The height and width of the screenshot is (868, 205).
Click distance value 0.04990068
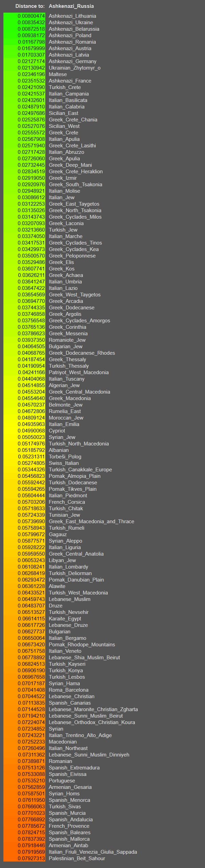tap(31, 431)
